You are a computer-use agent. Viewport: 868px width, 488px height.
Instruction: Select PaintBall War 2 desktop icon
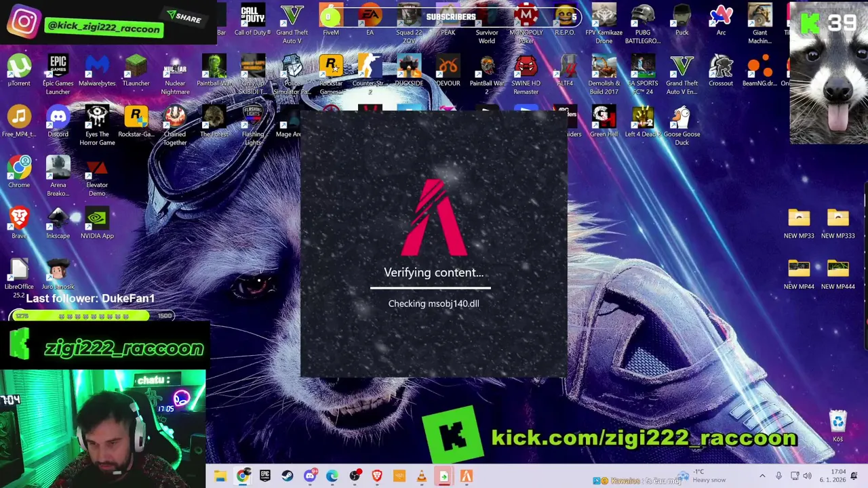487,75
